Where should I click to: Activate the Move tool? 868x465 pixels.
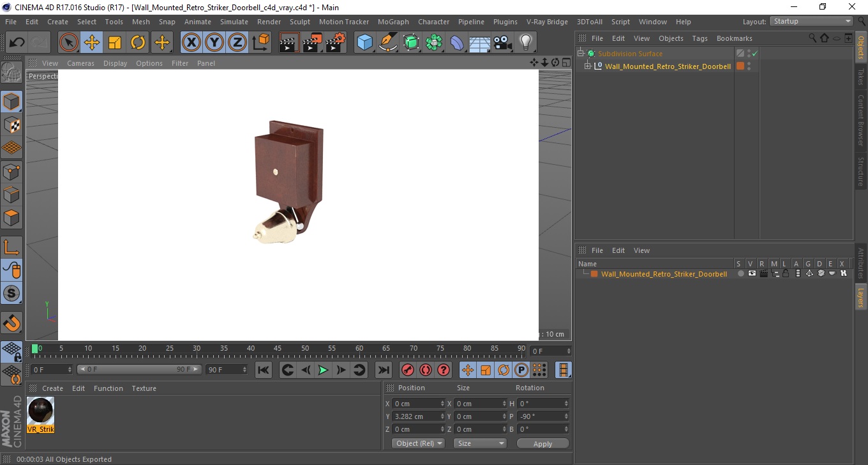point(92,43)
